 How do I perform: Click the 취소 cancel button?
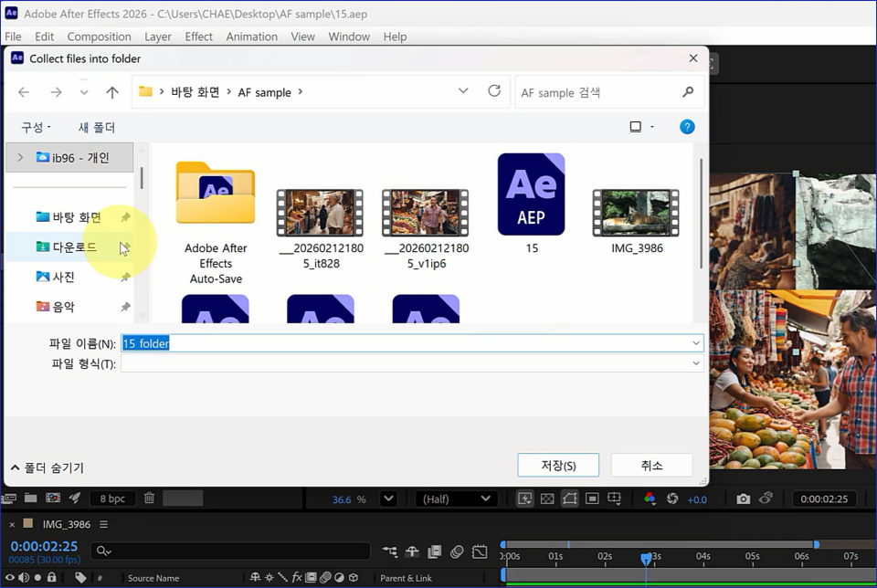pos(651,465)
